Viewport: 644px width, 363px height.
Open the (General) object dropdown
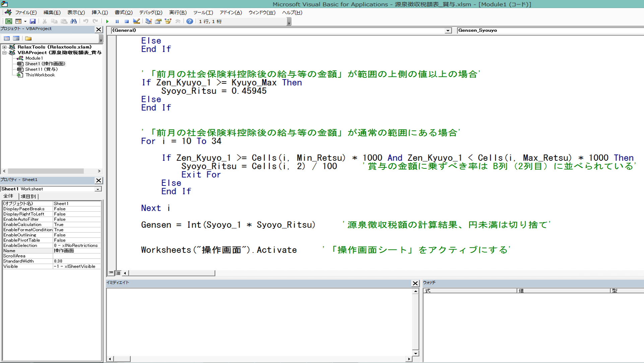point(448,30)
